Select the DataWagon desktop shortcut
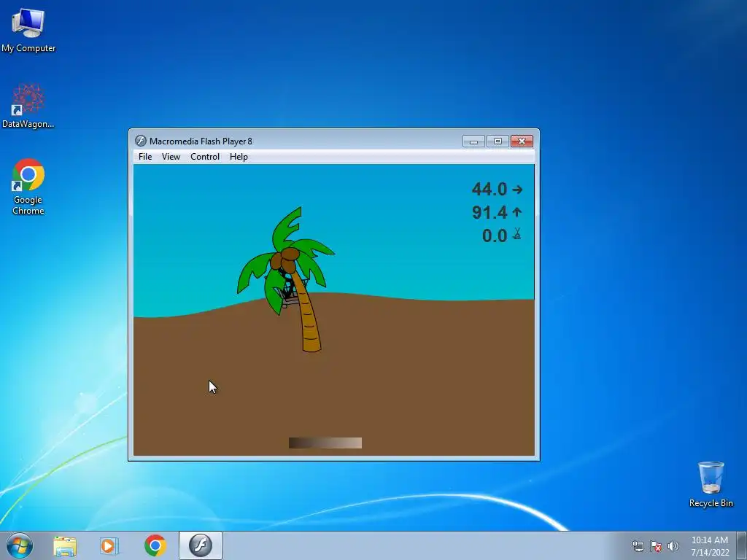747x560 pixels. pyautogui.click(x=28, y=106)
